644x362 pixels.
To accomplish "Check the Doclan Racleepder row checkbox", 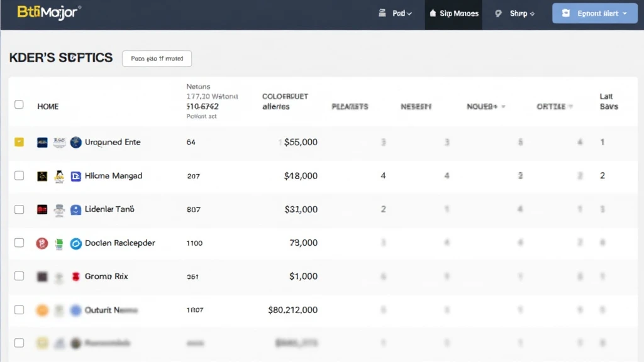I will coord(19,243).
